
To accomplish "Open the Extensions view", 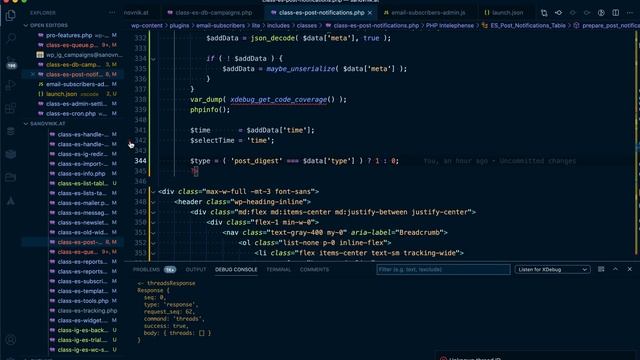I will tap(11, 108).
